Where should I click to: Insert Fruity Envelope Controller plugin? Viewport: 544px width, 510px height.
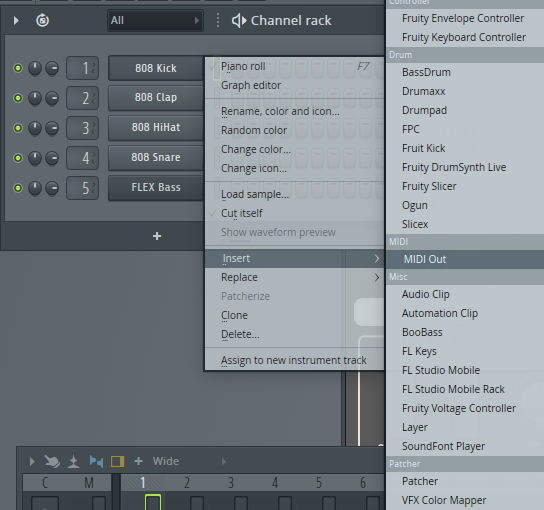465,18
